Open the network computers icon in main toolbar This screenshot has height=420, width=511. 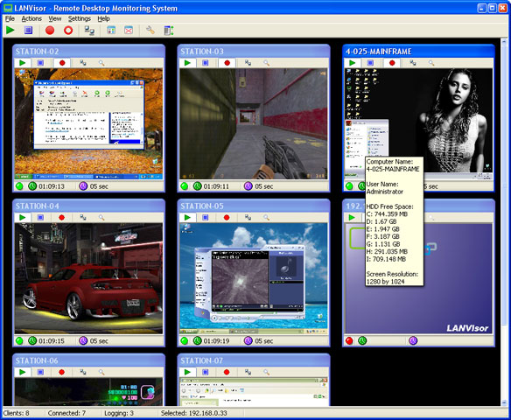pos(89,31)
